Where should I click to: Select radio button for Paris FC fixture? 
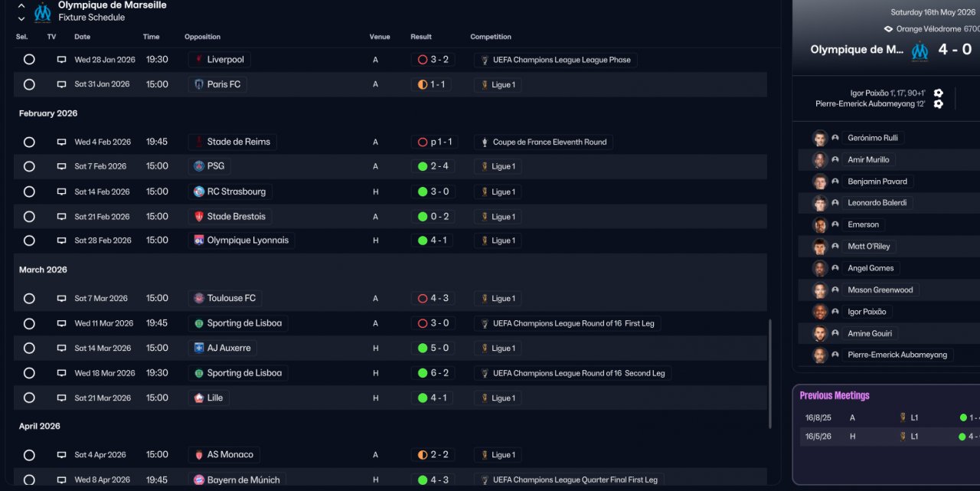pyautogui.click(x=29, y=84)
